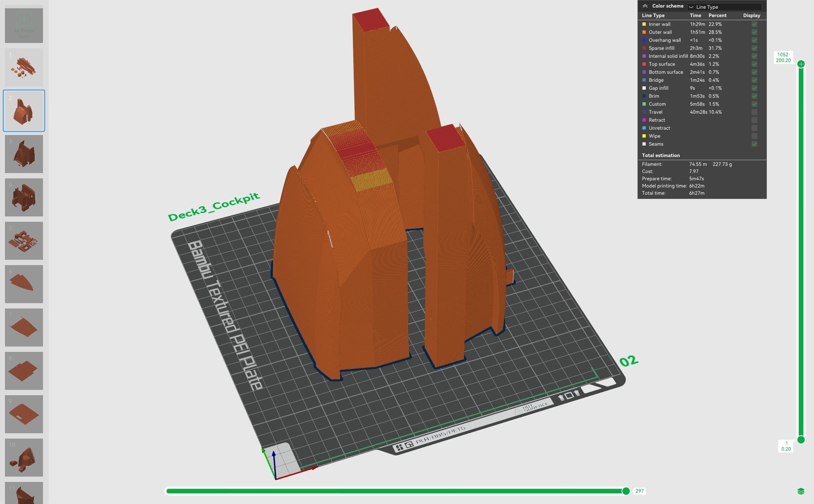Select plate 9 thumbnail
814x504 pixels.
pyautogui.click(x=24, y=414)
